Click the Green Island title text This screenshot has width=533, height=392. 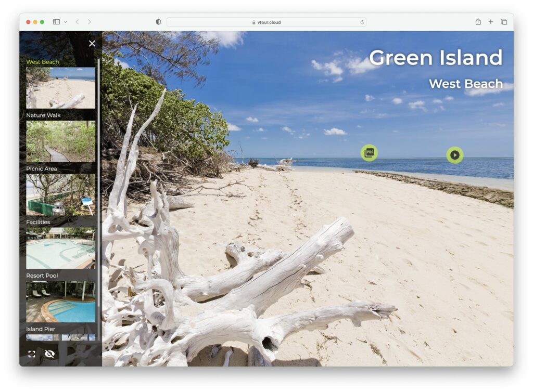click(x=436, y=57)
